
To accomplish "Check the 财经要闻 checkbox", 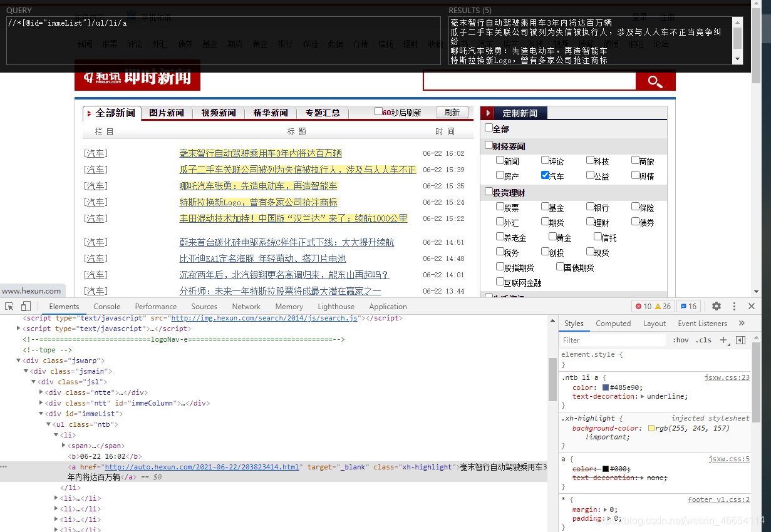I will point(489,145).
